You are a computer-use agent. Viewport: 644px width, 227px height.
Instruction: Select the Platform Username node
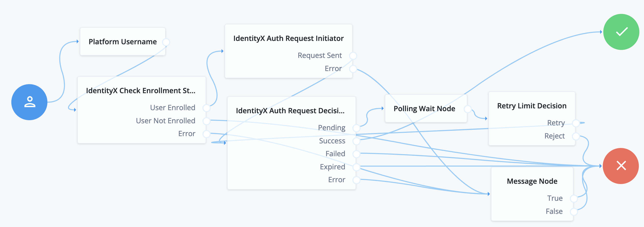123,42
